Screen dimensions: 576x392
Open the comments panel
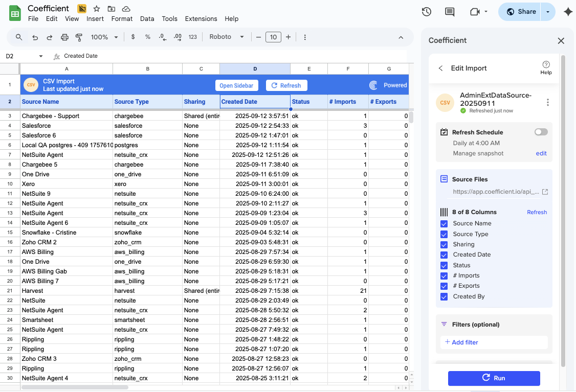[449, 11]
